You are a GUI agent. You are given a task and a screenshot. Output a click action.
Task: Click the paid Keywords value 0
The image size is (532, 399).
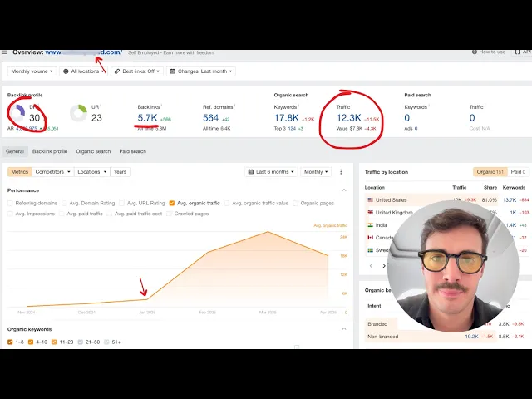pyautogui.click(x=407, y=118)
